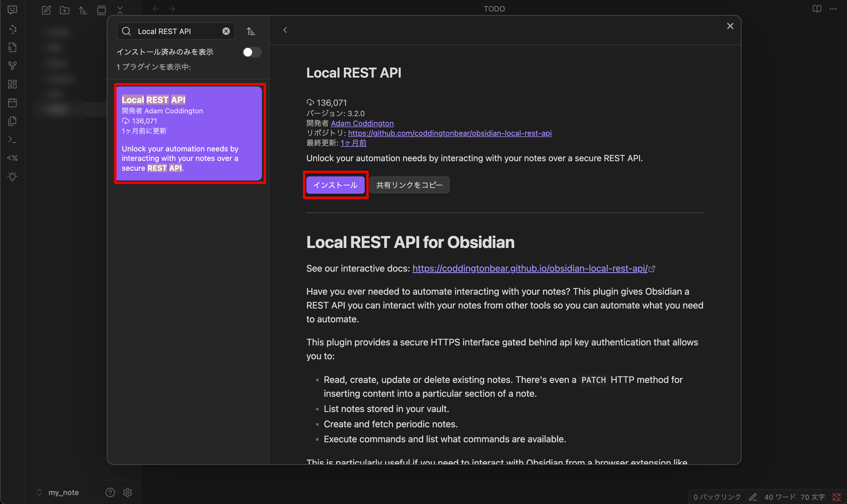The width and height of the screenshot is (847, 504).
Task: Go back with the chevron arrow
Action: (285, 30)
